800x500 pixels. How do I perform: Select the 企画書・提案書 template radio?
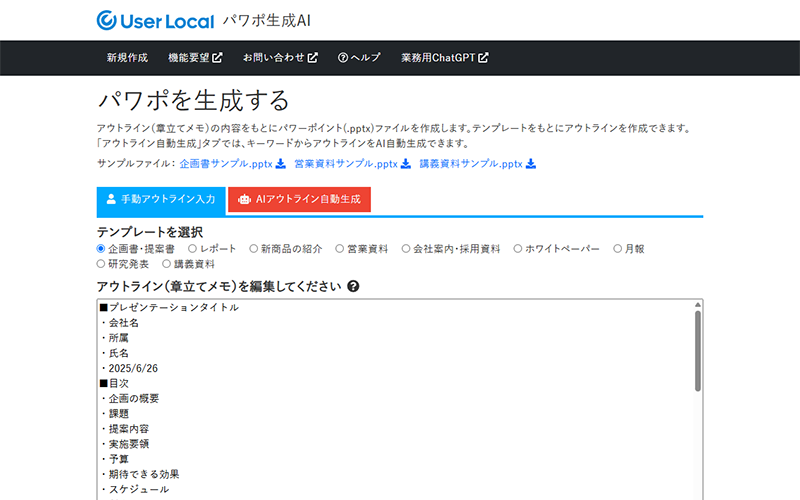coord(101,249)
